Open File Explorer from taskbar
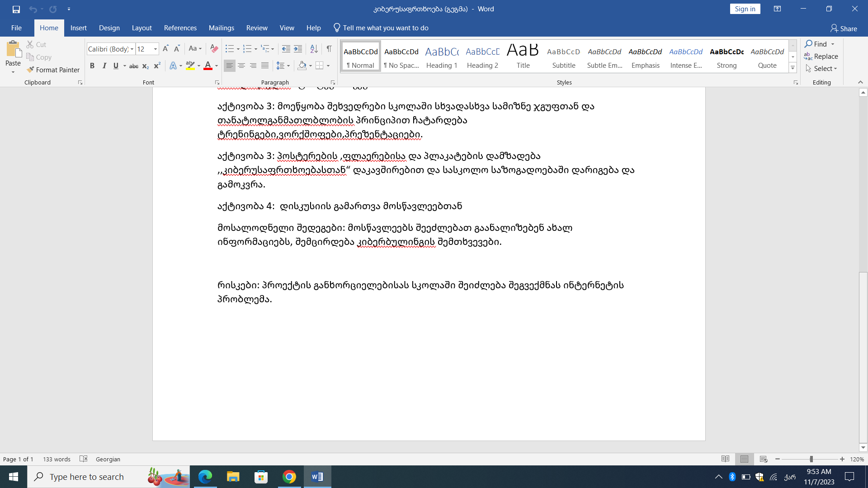868x488 pixels. pyautogui.click(x=233, y=477)
